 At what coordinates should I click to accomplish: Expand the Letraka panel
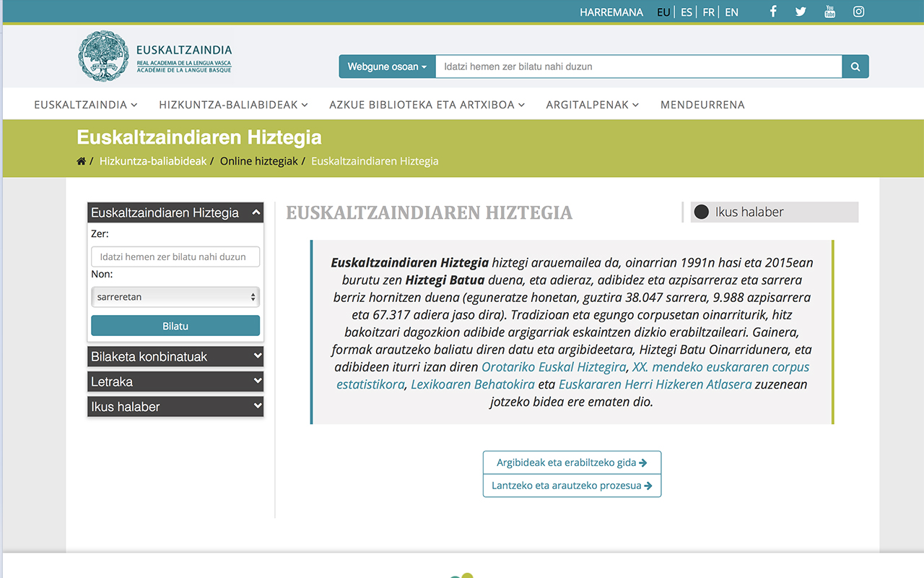pyautogui.click(x=175, y=381)
